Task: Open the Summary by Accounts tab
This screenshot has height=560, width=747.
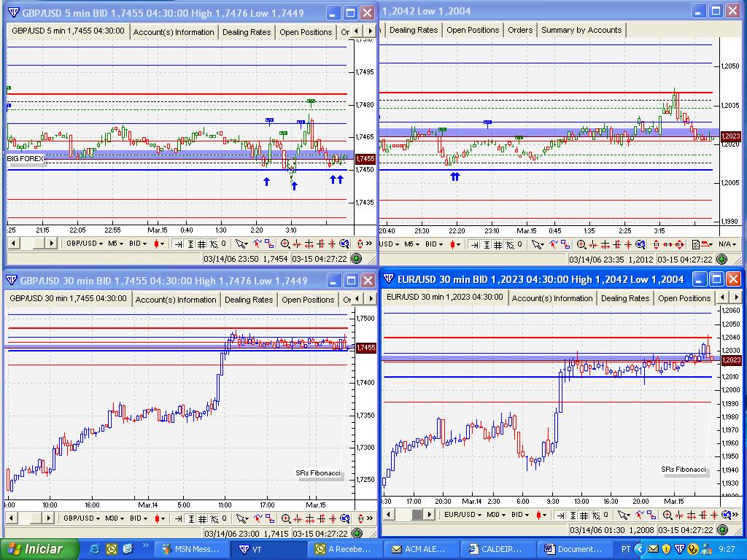Action: pyautogui.click(x=581, y=30)
